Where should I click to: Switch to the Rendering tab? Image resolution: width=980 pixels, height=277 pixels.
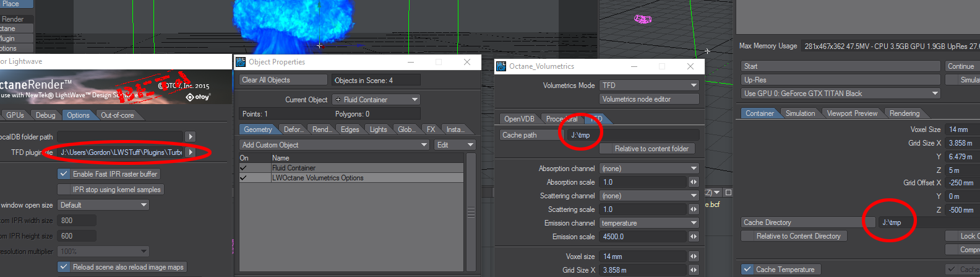point(904,113)
